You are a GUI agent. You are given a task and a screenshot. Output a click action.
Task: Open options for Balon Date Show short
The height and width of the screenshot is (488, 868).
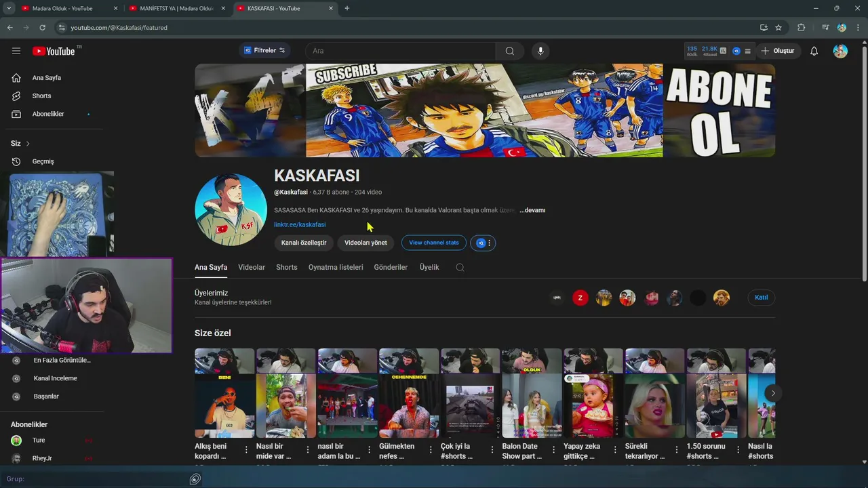pos(553,449)
